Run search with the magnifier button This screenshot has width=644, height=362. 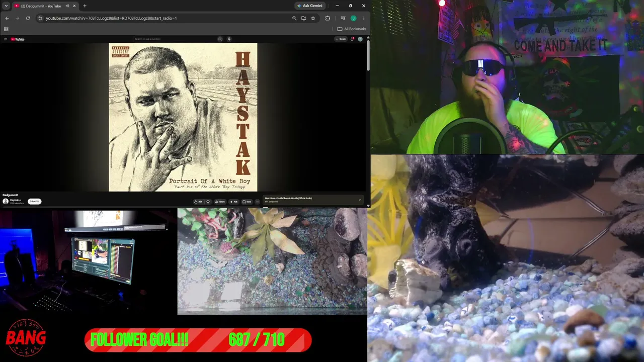point(220,39)
